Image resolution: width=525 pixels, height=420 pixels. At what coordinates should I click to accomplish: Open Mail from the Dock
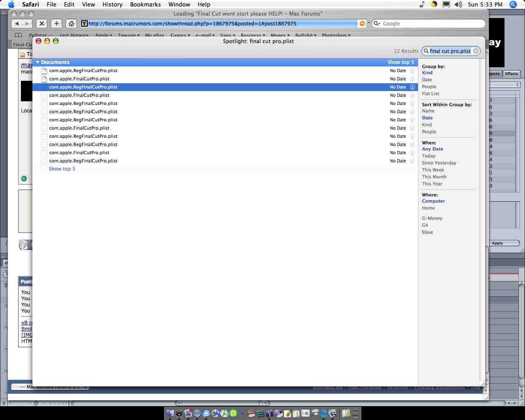(188, 413)
